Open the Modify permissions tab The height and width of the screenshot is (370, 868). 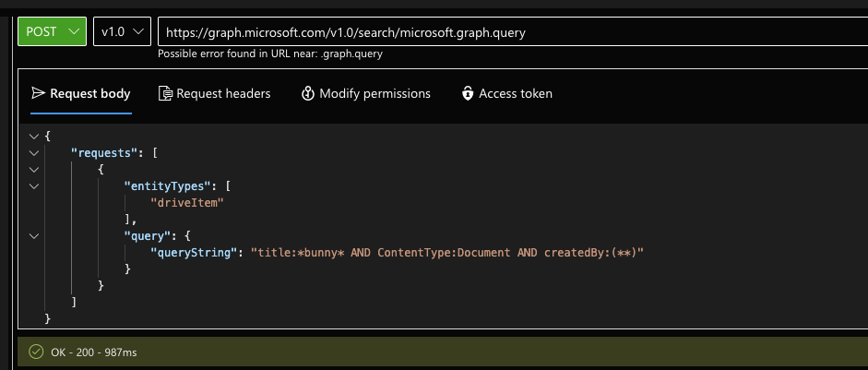click(x=366, y=93)
